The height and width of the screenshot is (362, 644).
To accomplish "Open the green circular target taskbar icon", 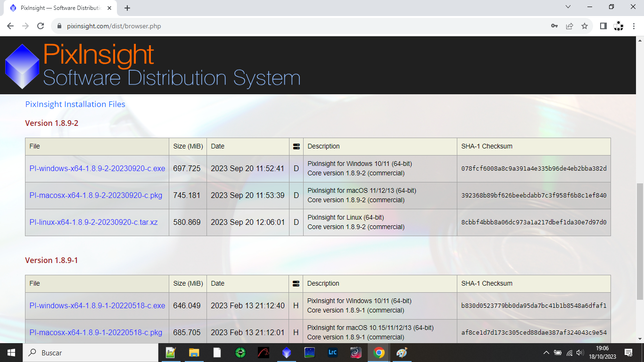I will click(x=240, y=353).
